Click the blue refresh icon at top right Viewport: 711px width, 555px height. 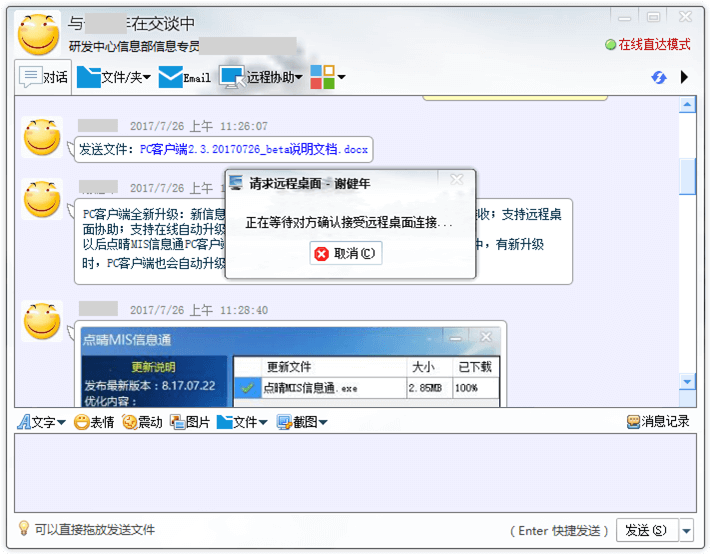(658, 77)
